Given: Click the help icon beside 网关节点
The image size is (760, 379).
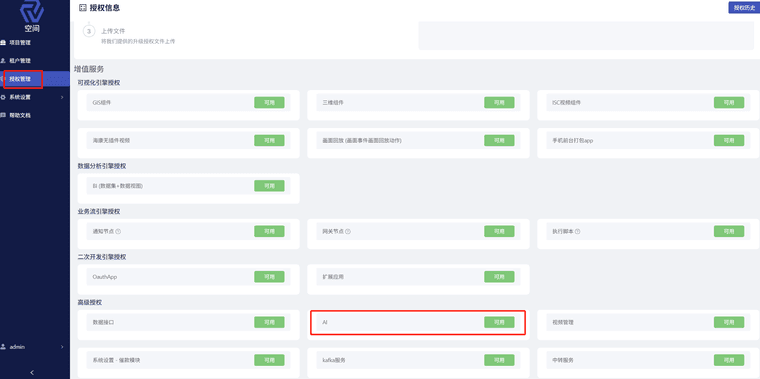Looking at the screenshot, I should (348, 231).
